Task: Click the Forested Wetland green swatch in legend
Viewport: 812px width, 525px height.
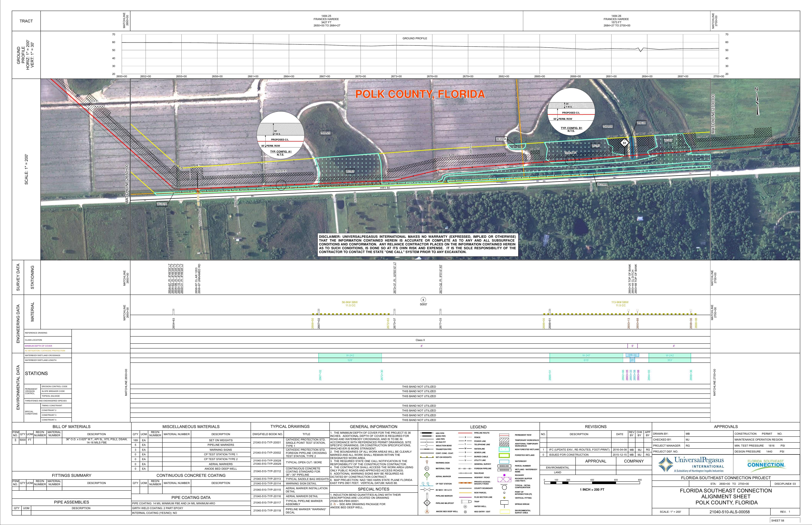Action: click(x=504, y=455)
